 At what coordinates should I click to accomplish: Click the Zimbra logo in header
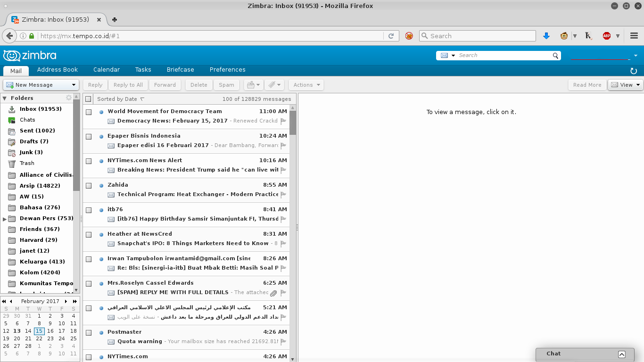click(30, 56)
